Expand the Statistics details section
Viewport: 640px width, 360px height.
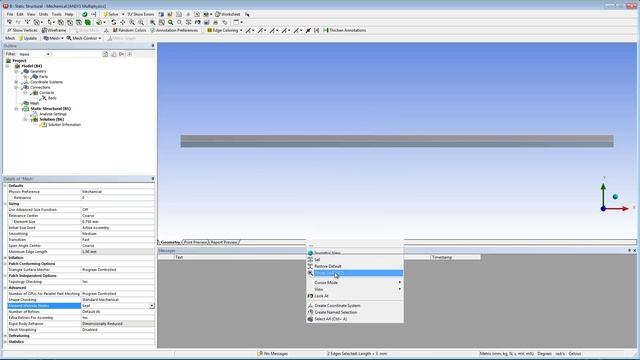[x=5, y=342]
